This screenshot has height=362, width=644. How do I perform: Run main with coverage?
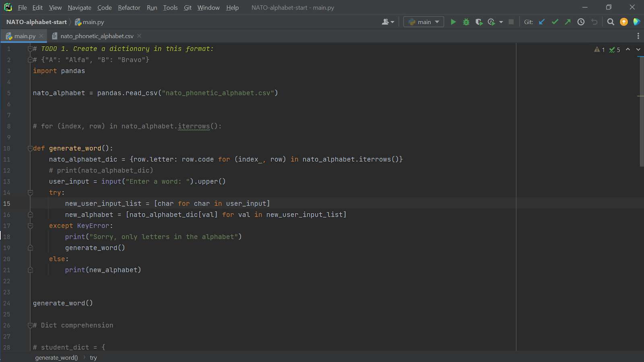[479, 22]
